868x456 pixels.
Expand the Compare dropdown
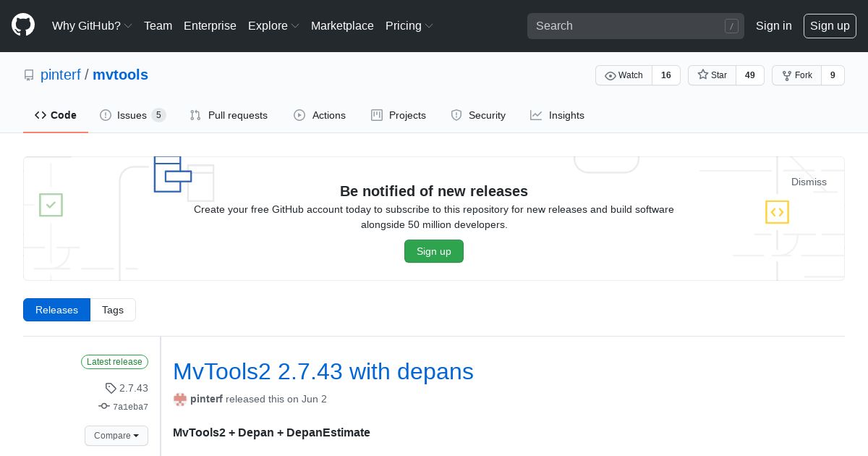pos(116,436)
